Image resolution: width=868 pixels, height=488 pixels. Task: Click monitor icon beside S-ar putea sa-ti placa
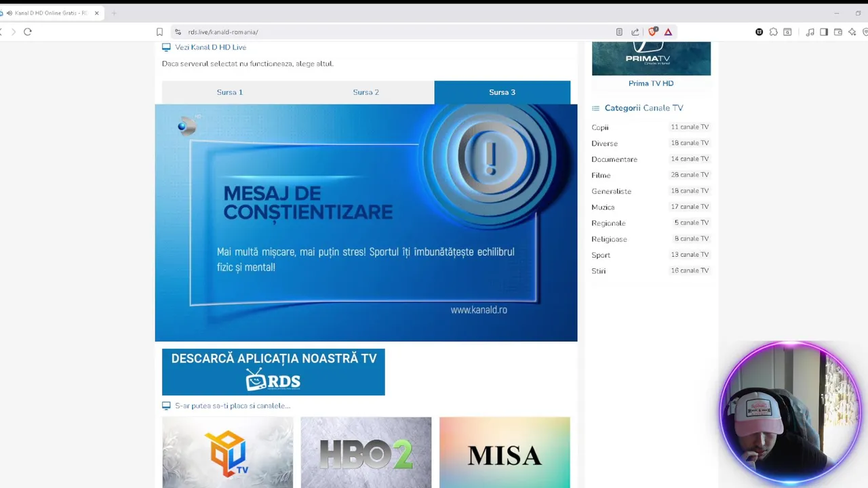(x=166, y=405)
